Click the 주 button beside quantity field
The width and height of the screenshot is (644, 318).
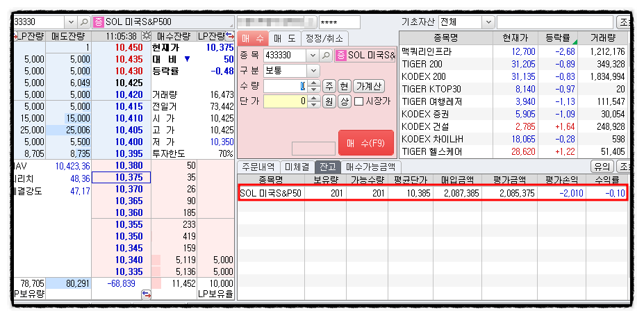click(329, 87)
